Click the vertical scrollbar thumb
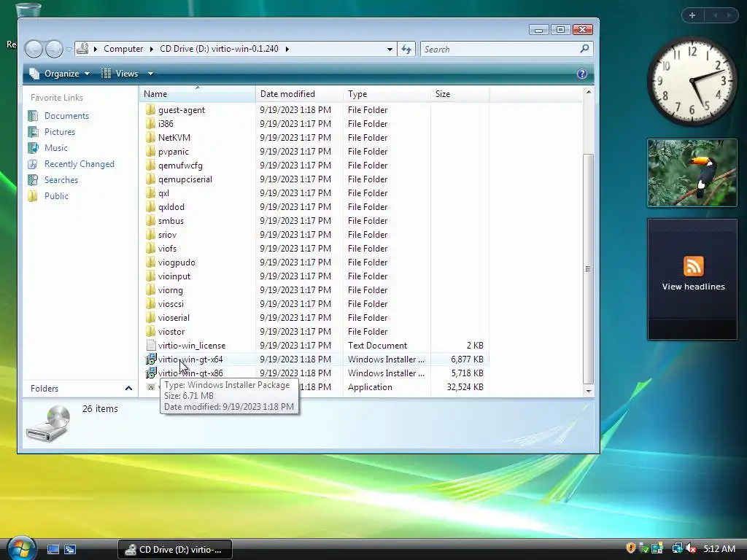 click(x=589, y=268)
